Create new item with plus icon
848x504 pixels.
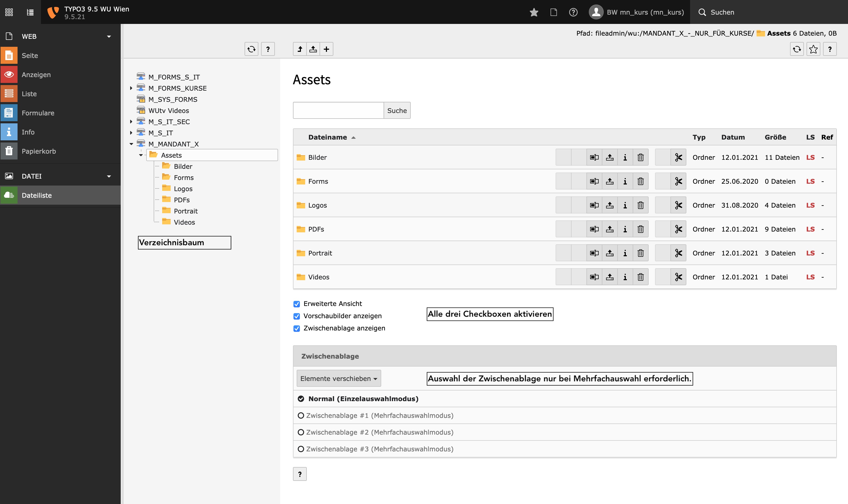click(x=326, y=49)
